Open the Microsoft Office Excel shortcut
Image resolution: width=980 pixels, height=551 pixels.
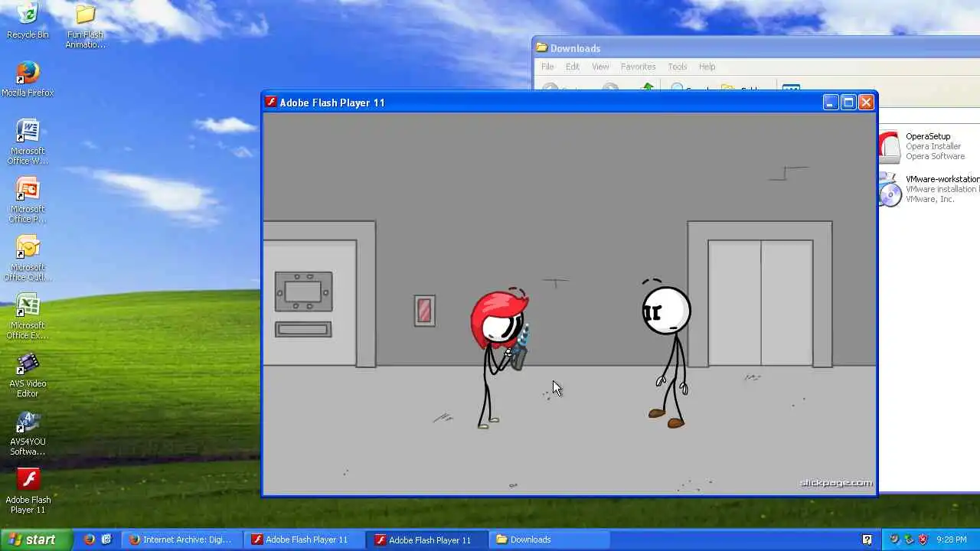click(x=28, y=317)
